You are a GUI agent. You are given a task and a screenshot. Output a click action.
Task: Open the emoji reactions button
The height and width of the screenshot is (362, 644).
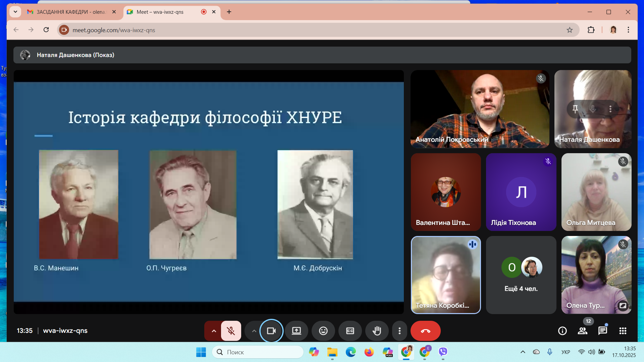tap(323, 331)
